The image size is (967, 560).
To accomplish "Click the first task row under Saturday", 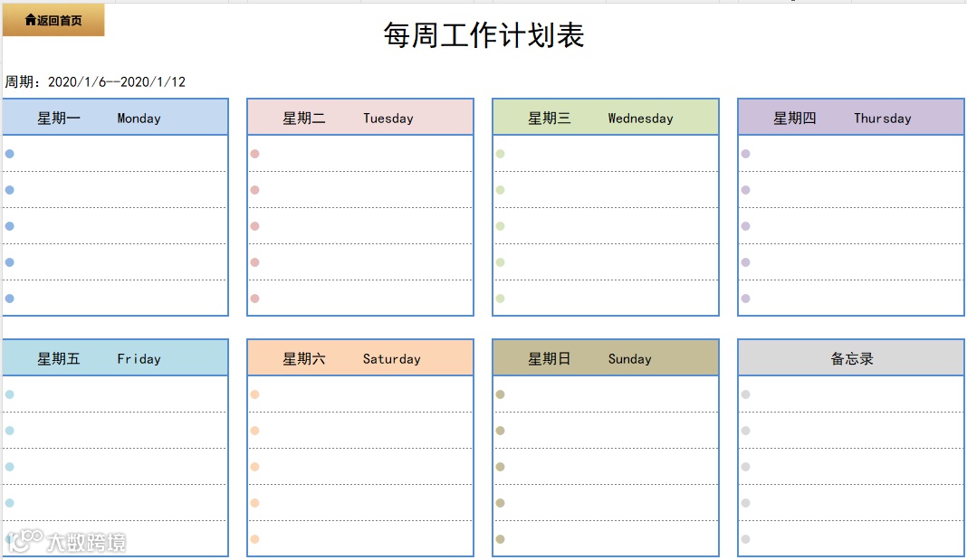I will tap(360, 394).
